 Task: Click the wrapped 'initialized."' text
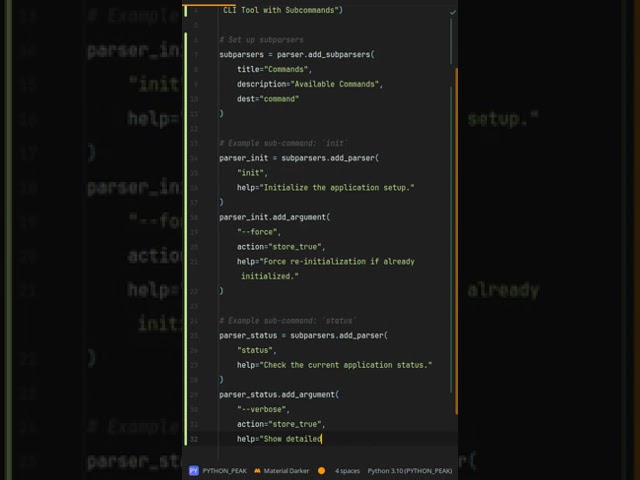(270, 276)
